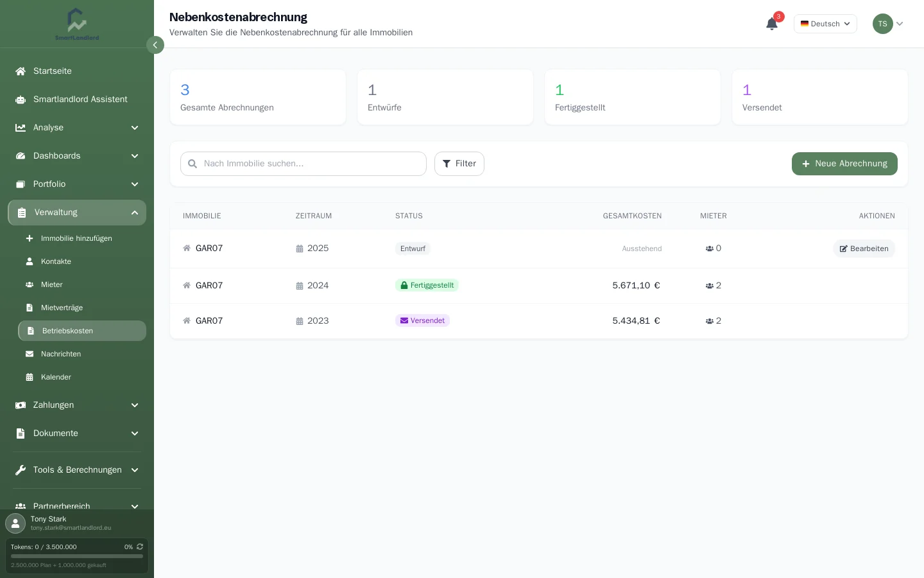Click the token usage progress bar

77,556
